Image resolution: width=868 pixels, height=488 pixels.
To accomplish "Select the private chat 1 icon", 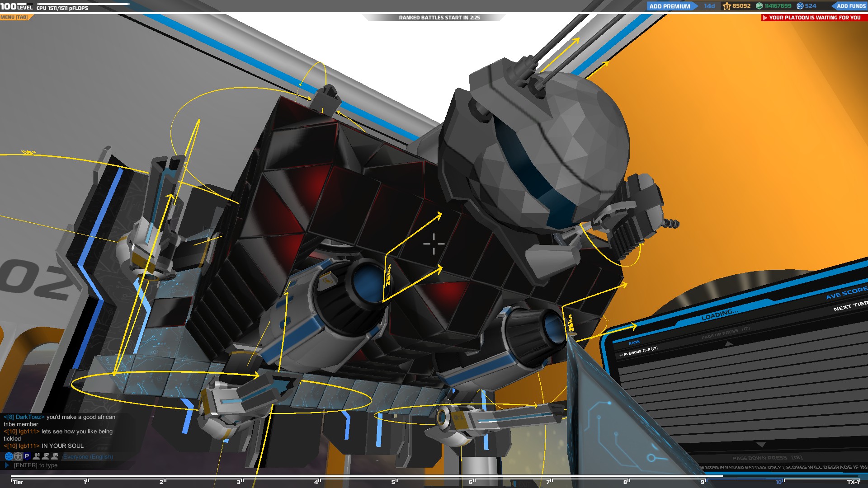I will pyautogui.click(x=36, y=456).
